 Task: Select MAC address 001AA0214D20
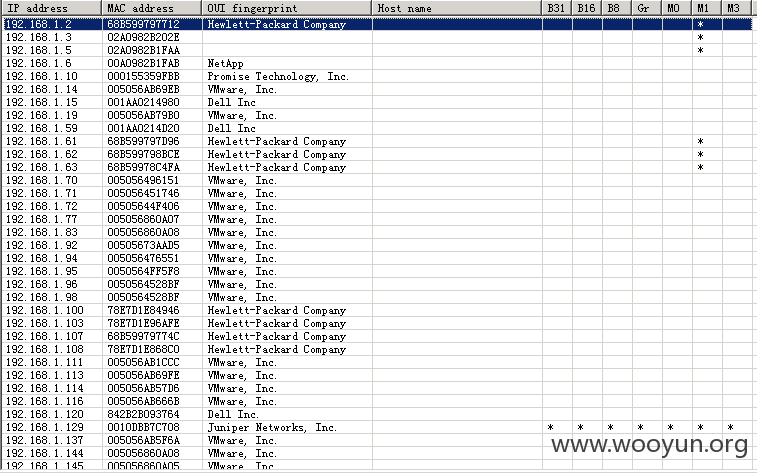tap(143, 128)
